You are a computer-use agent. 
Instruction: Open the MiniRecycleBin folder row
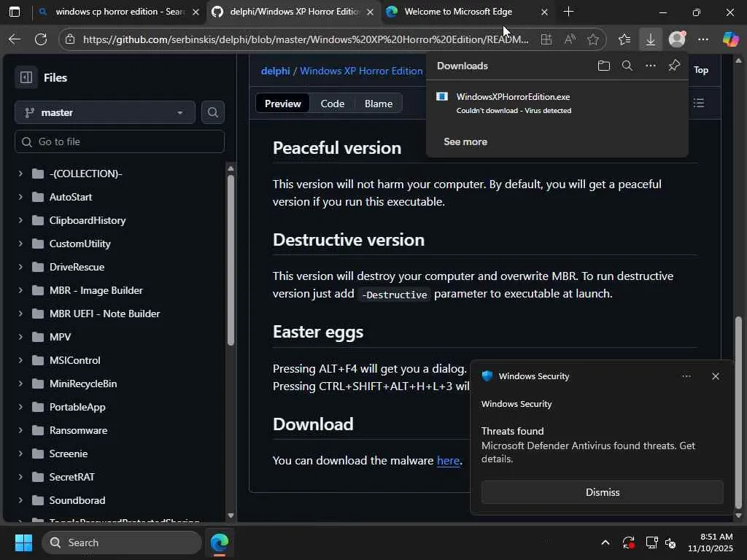120,384
